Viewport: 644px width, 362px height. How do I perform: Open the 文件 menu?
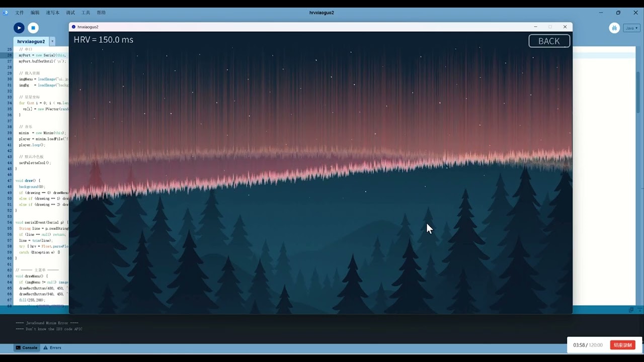(x=20, y=13)
